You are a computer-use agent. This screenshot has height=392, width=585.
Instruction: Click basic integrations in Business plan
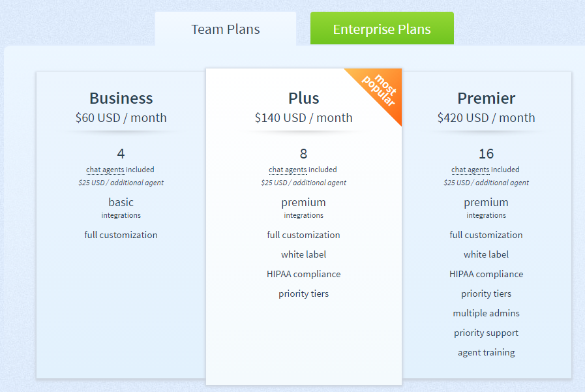point(121,207)
